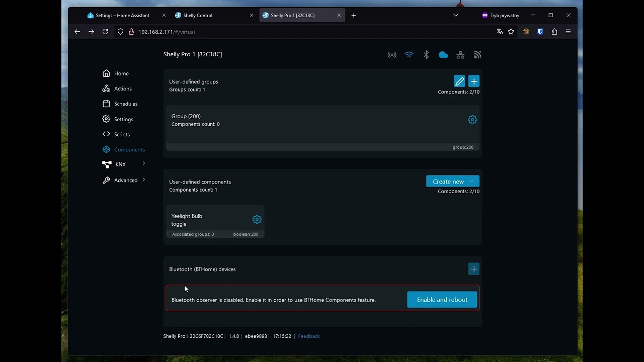Open settings gear for Group (200)
Screen dimensions: 644x362
tap(472, 120)
